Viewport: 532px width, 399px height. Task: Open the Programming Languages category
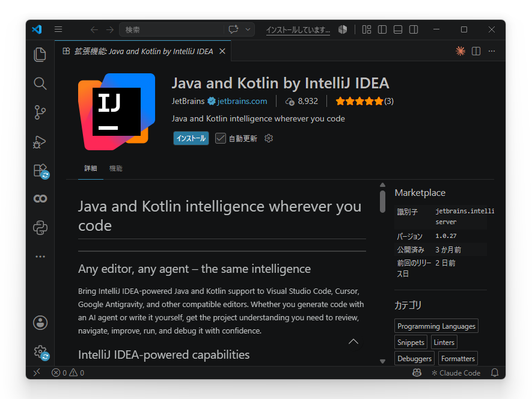pos(436,326)
